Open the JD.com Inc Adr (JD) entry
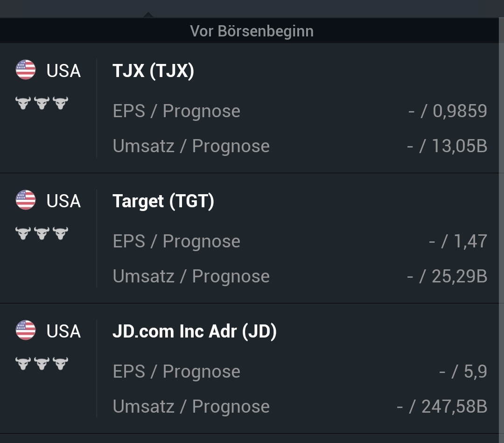This screenshot has width=504, height=443. point(195,331)
